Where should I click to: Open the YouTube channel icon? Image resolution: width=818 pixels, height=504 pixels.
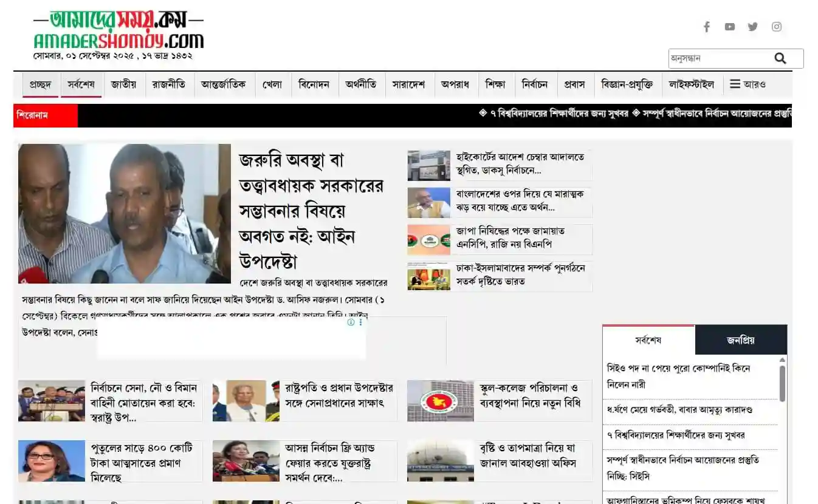click(729, 27)
